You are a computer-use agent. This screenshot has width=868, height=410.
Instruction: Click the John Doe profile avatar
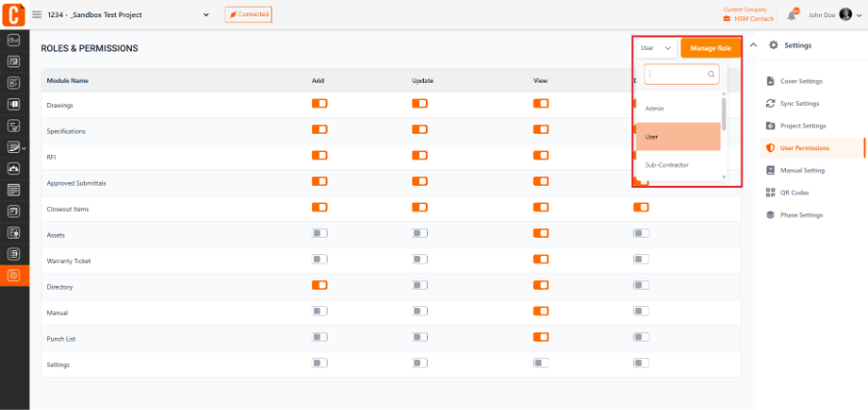click(845, 14)
